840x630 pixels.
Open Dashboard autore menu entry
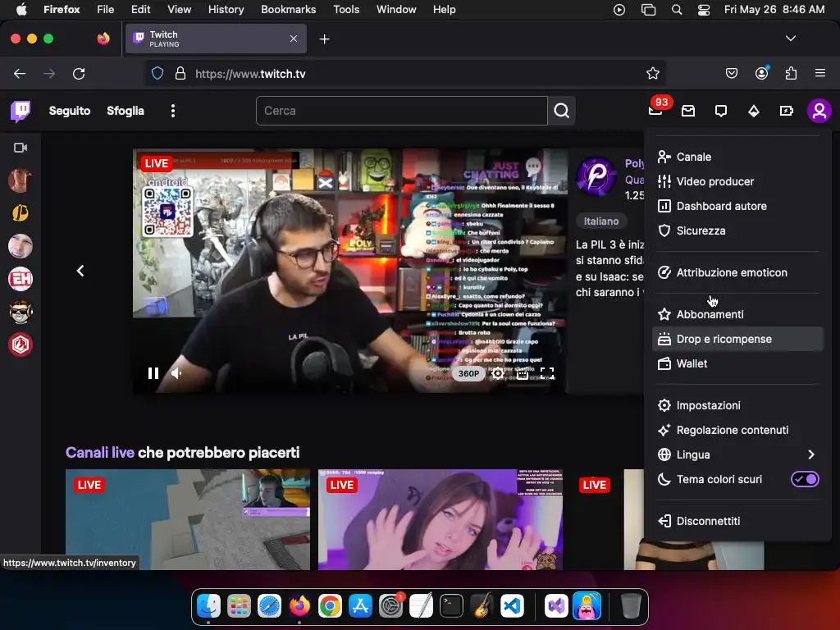point(738,206)
